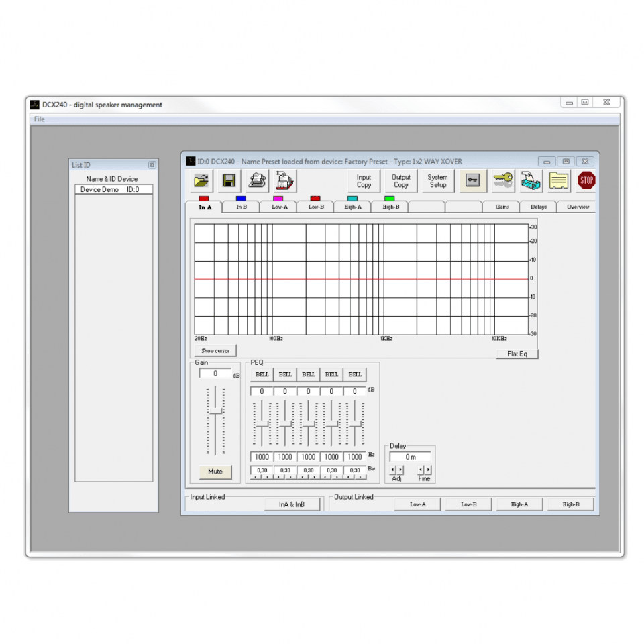Change third PEQ band's BELL filter type
Image resolution: width=644 pixels, height=644 pixels.
click(308, 374)
